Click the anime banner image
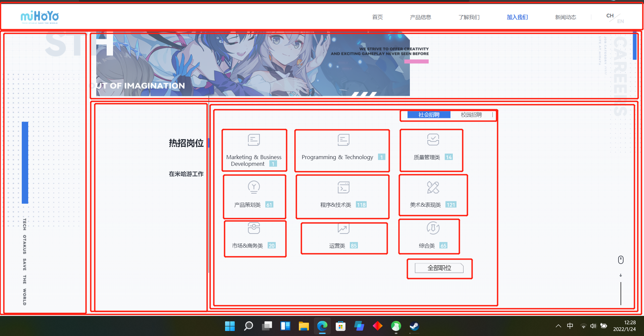This screenshot has width=644, height=336. [x=253, y=64]
